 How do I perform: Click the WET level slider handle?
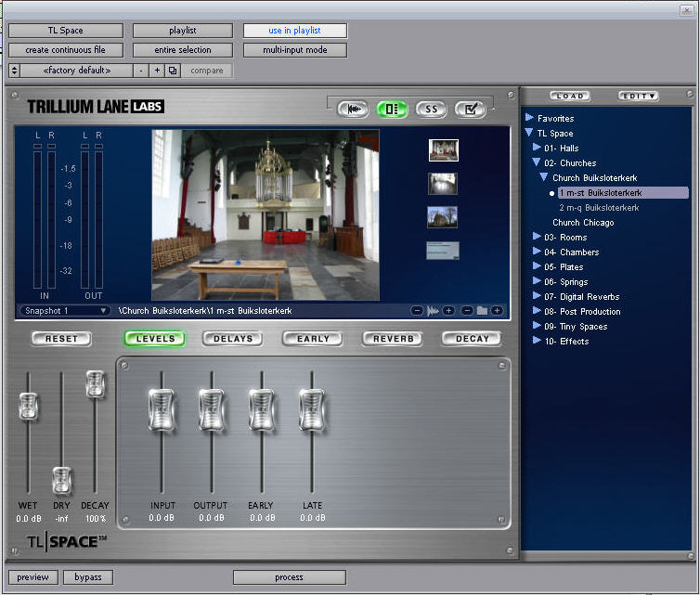pos(29,406)
